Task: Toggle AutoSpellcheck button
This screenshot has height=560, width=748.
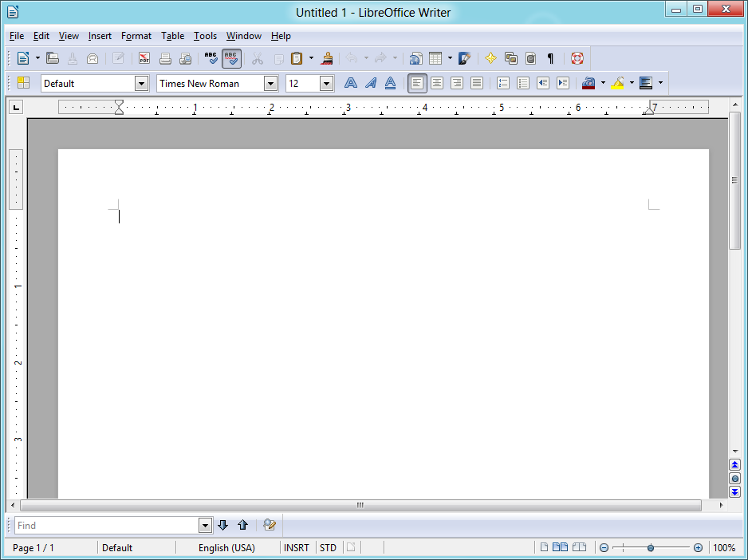Action: tap(231, 59)
